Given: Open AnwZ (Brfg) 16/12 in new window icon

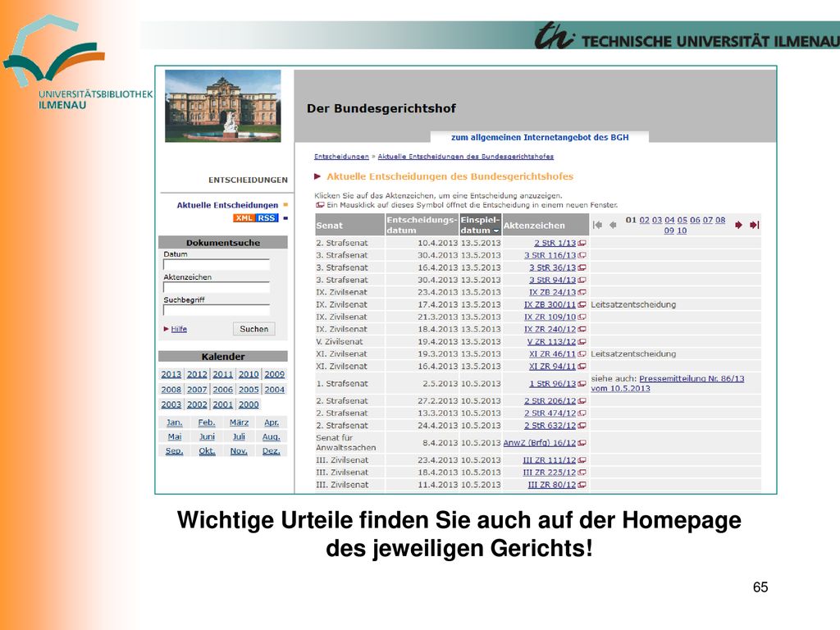Looking at the screenshot, I should (x=582, y=443).
